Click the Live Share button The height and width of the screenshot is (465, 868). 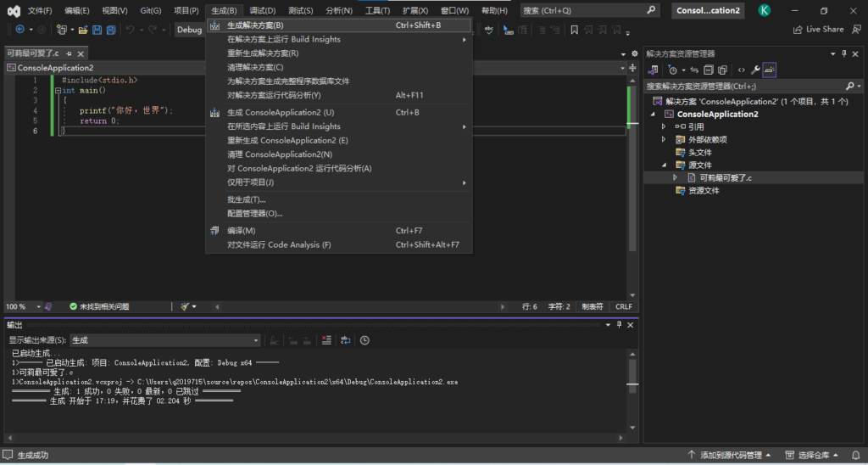818,30
